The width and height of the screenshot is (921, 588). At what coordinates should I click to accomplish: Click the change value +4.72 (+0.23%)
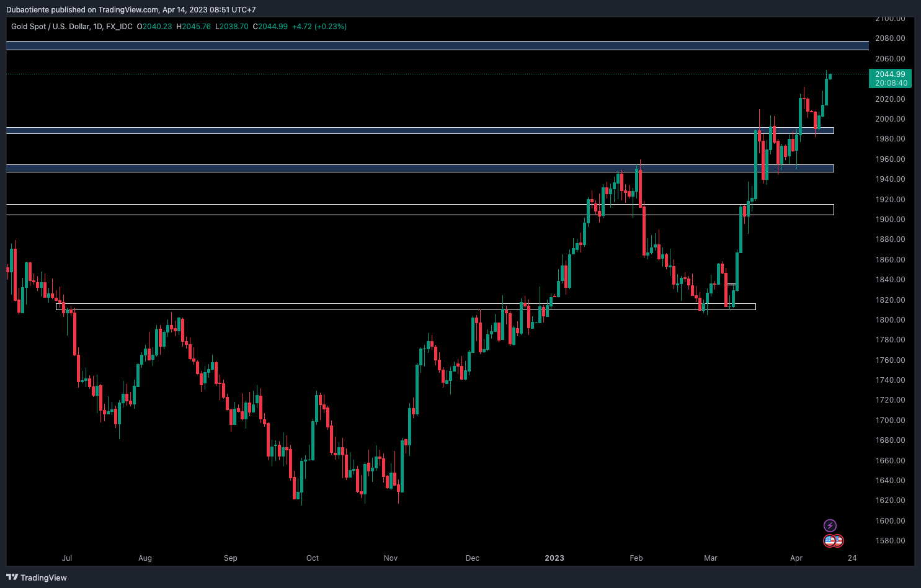(319, 27)
